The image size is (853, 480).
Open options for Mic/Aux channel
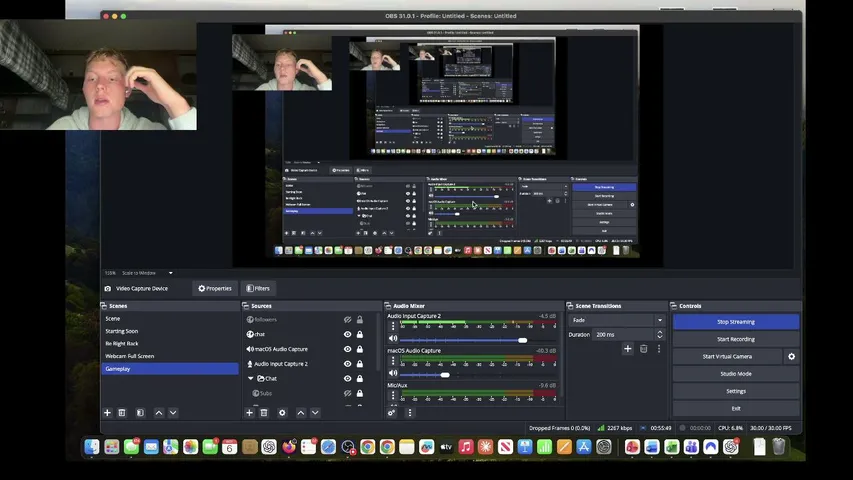tap(393, 396)
